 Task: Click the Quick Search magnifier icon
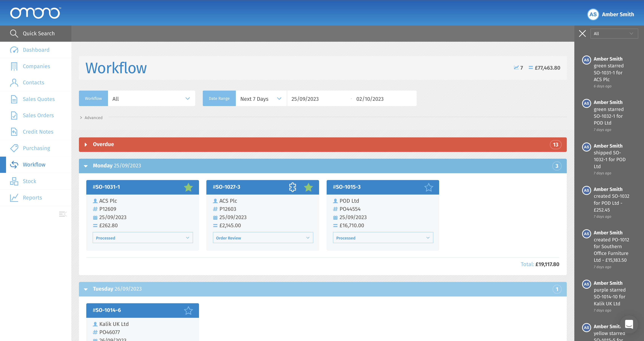click(x=14, y=33)
